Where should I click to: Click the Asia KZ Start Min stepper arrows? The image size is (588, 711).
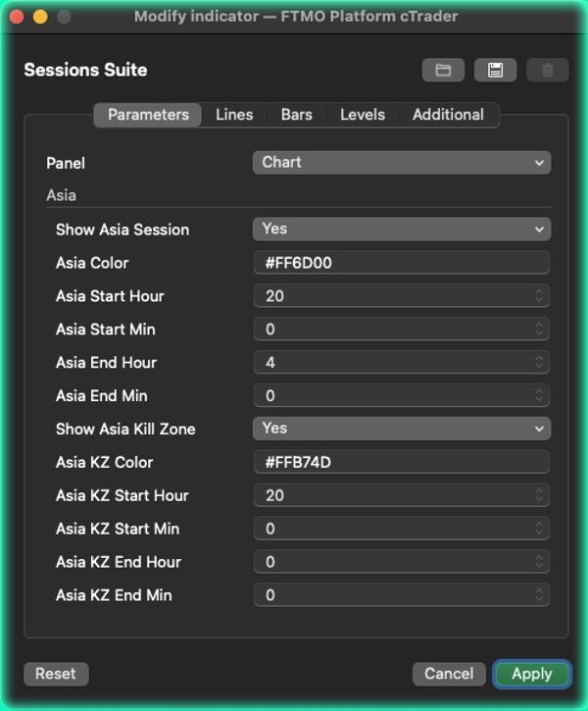(x=539, y=529)
